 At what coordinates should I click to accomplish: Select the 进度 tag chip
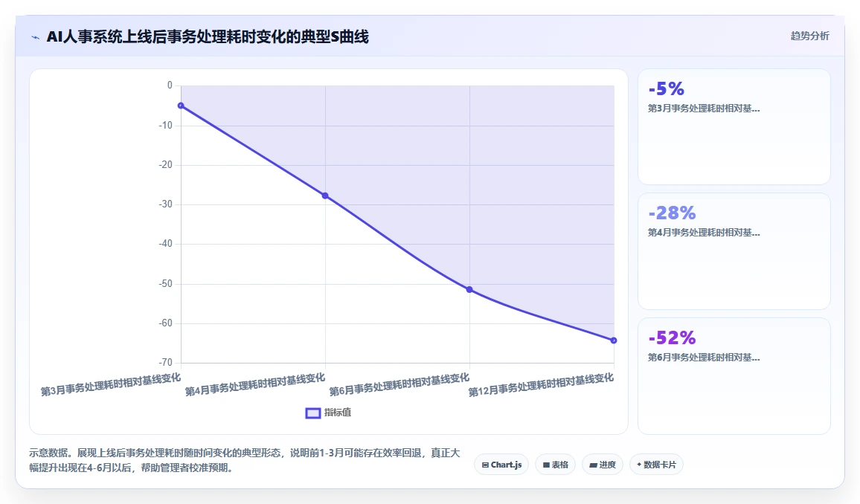coord(602,465)
